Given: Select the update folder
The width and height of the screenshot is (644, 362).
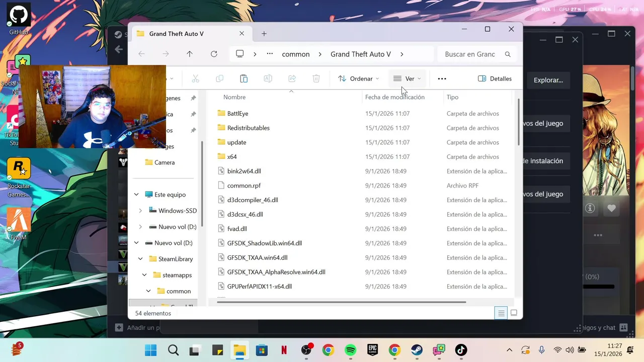Looking at the screenshot, I should (236, 142).
